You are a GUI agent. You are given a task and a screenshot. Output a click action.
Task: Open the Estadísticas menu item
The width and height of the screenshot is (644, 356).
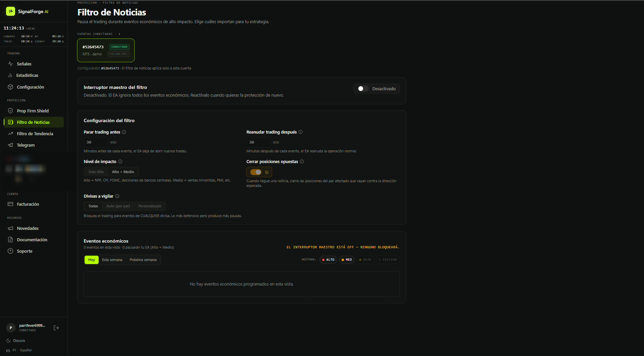point(34,75)
